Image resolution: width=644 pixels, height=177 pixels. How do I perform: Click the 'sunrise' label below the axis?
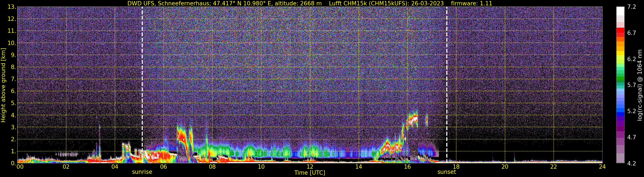pyautogui.click(x=142, y=172)
